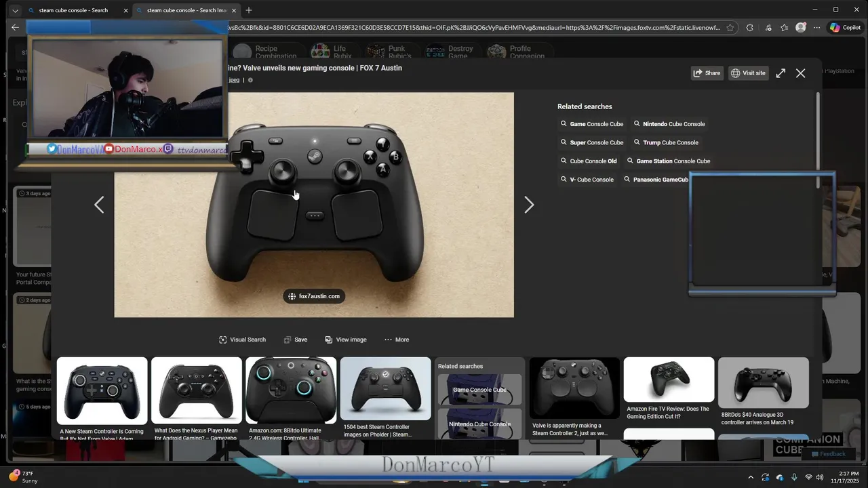Click 'Nintendo Cube Console' related search tile

[x=479, y=423]
